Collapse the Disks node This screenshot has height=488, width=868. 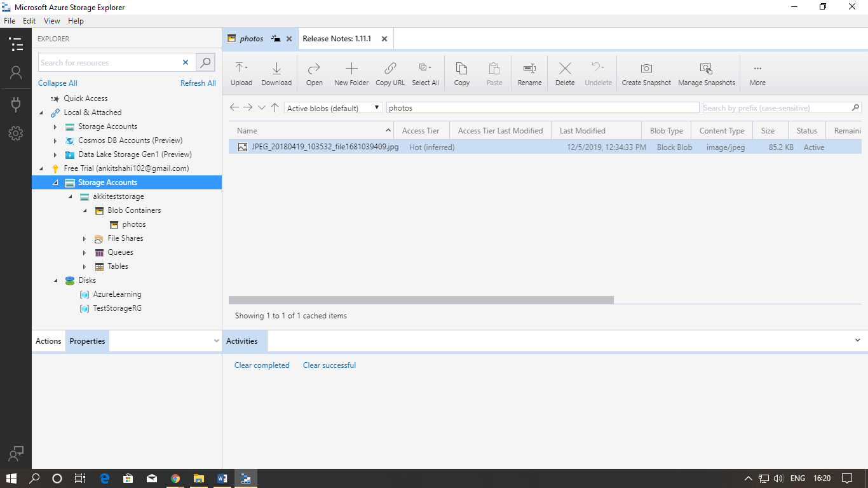55,280
